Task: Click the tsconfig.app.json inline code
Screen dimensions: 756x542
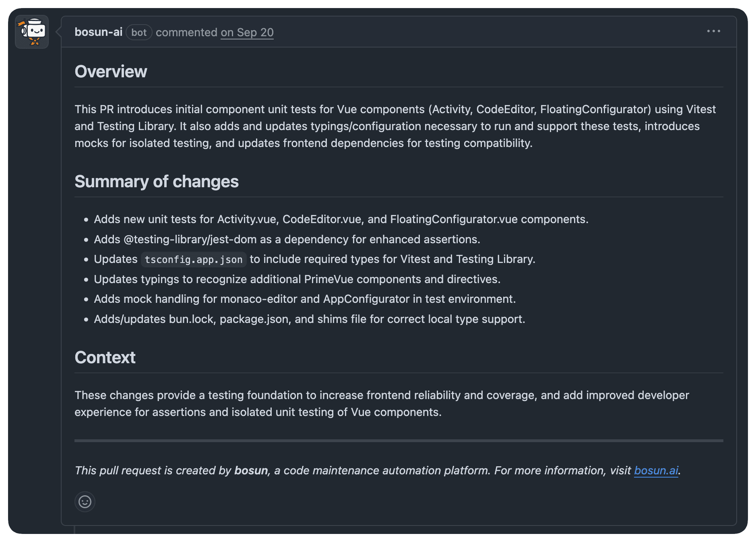Action: [x=194, y=259]
